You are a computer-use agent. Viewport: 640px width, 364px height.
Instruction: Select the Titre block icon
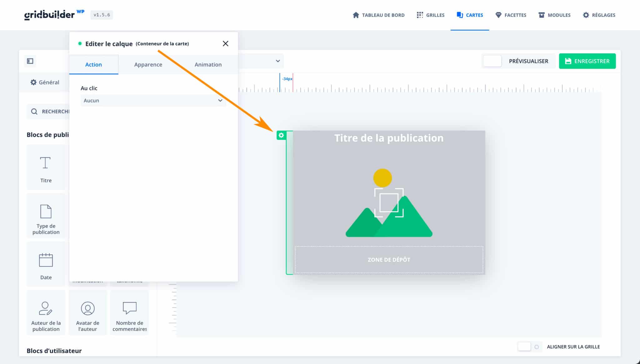coord(46,163)
